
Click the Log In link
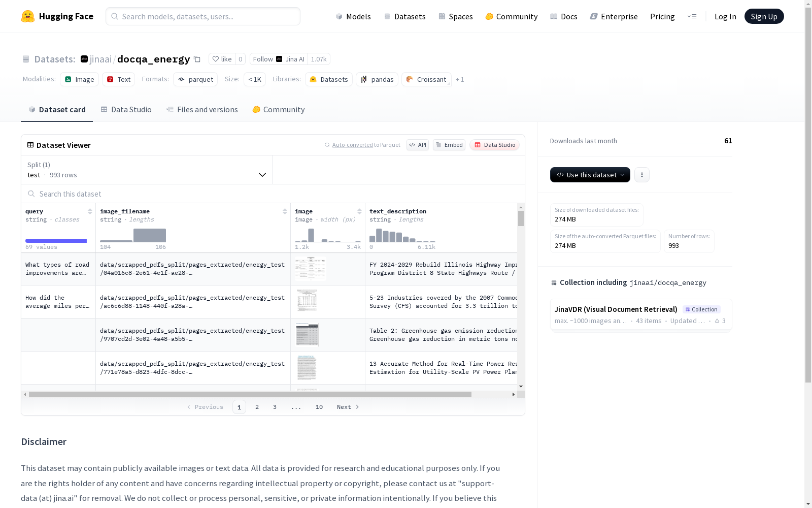[x=725, y=16]
